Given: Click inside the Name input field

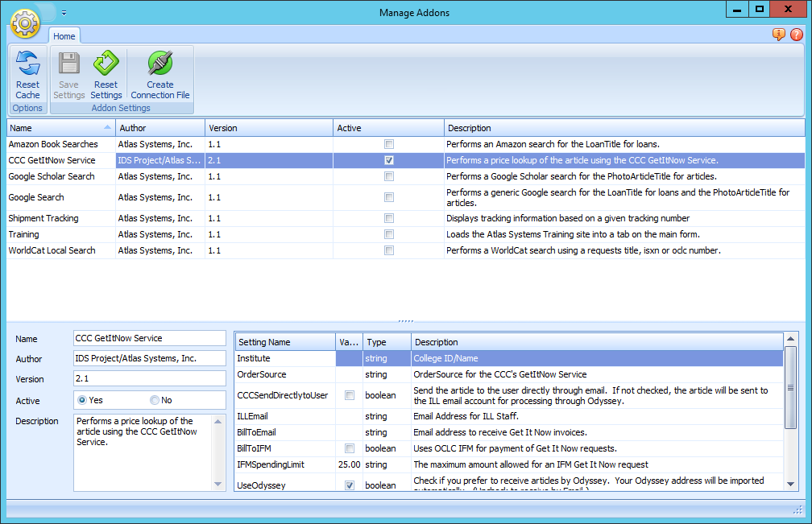Looking at the screenshot, I should [x=149, y=338].
